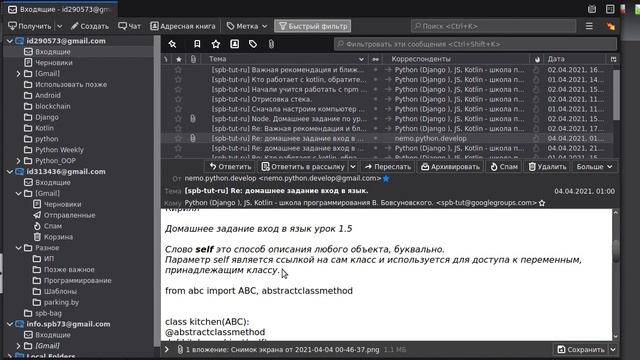Click the Ответить button
The width and height of the screenshot is (640, 360).
[x=230, y=167]
